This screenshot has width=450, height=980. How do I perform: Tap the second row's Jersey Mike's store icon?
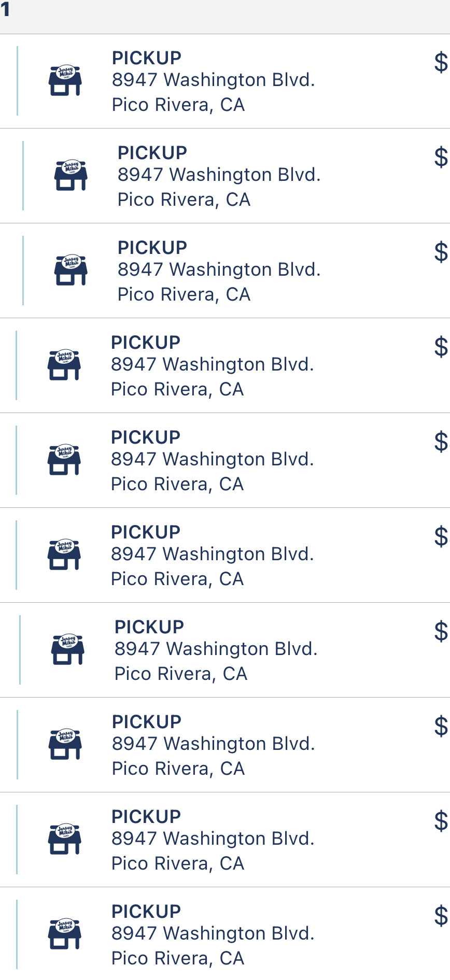pyautogui.click(x=71, y=176)
